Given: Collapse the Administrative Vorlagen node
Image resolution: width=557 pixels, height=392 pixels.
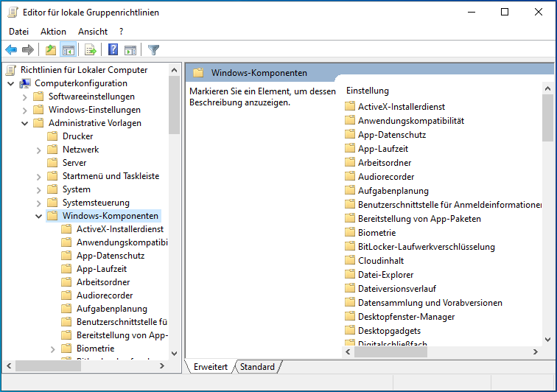Looking at the screenshot, I should tap(25, 123).
